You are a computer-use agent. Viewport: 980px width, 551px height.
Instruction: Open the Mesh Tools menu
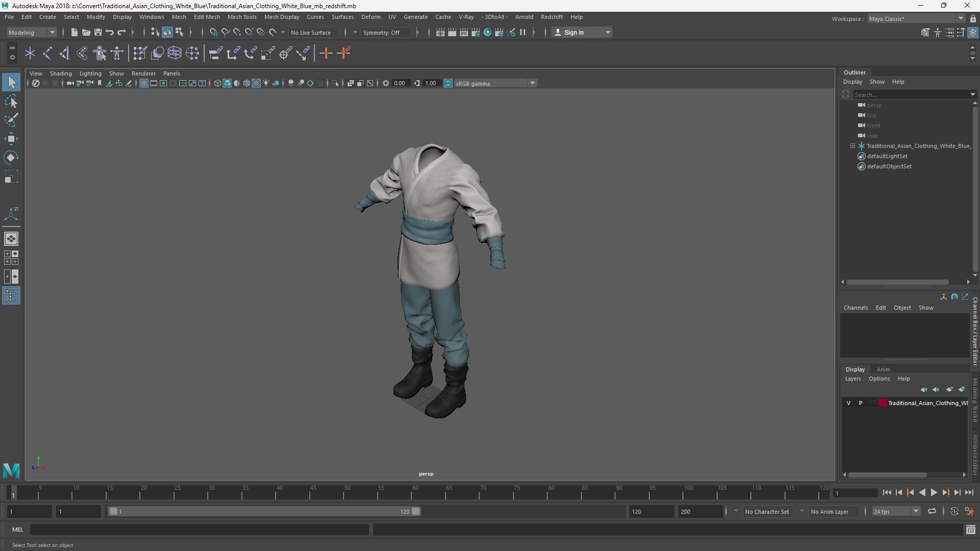[242, 17]
